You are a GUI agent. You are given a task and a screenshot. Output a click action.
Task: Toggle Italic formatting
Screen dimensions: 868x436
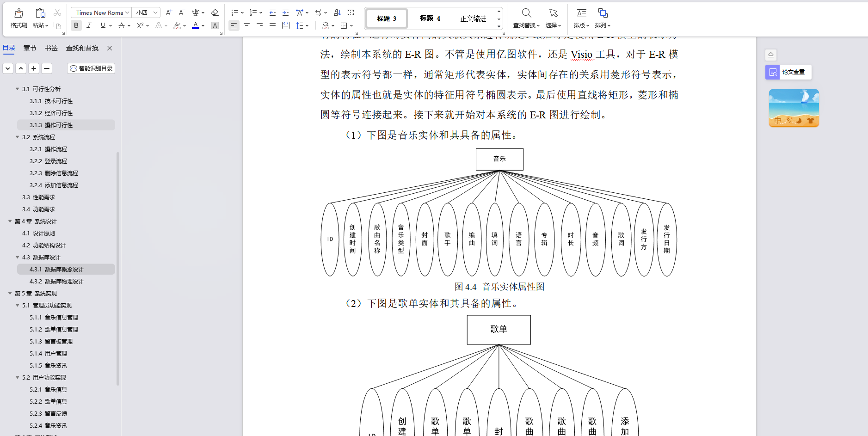coord(89,25)
